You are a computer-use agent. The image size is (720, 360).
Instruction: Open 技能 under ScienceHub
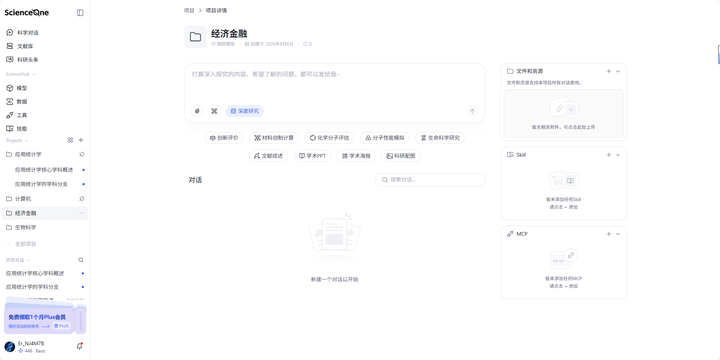pyautogui.click(x=22, y=129)
